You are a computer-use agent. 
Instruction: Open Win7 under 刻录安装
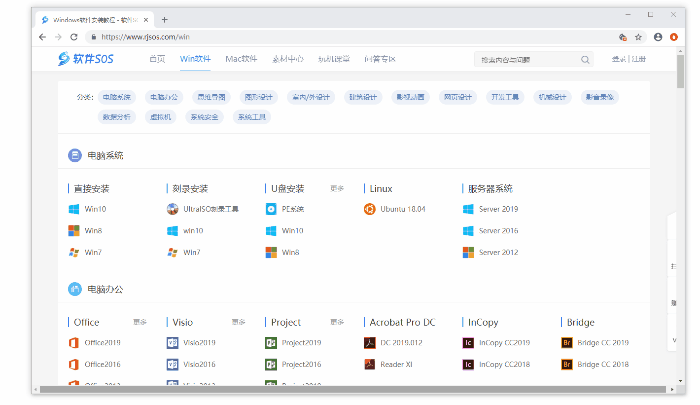click(184, 252)
